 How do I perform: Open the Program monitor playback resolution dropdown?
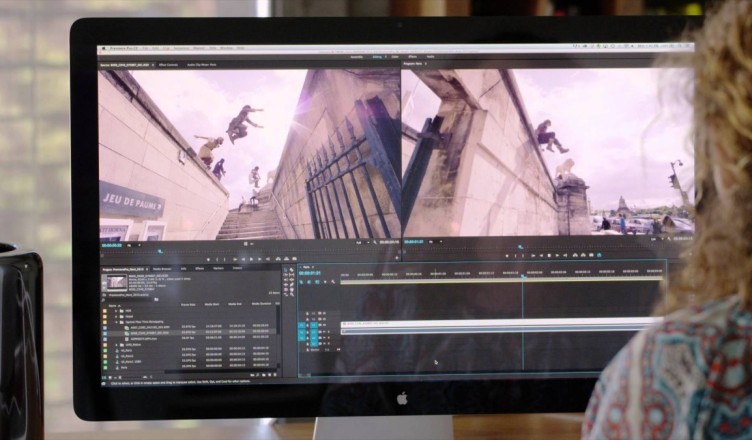pos(656,239)
